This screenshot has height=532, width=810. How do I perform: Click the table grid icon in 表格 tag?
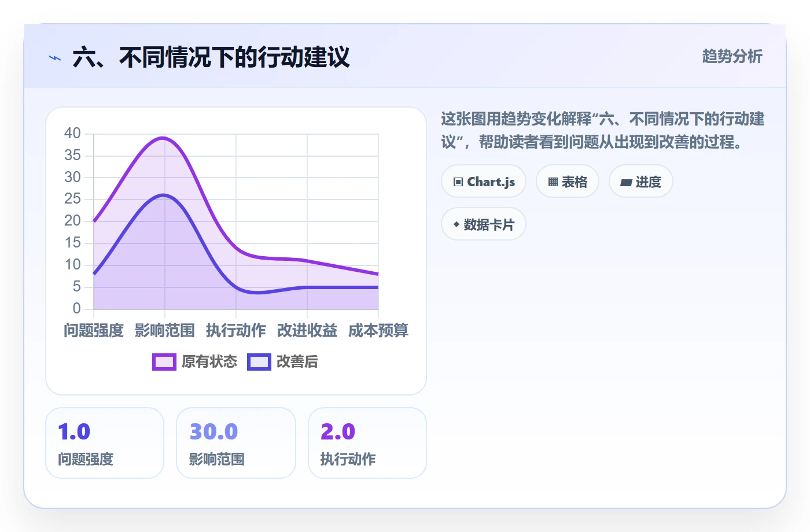pyautogui.click(x=553, y=182)
